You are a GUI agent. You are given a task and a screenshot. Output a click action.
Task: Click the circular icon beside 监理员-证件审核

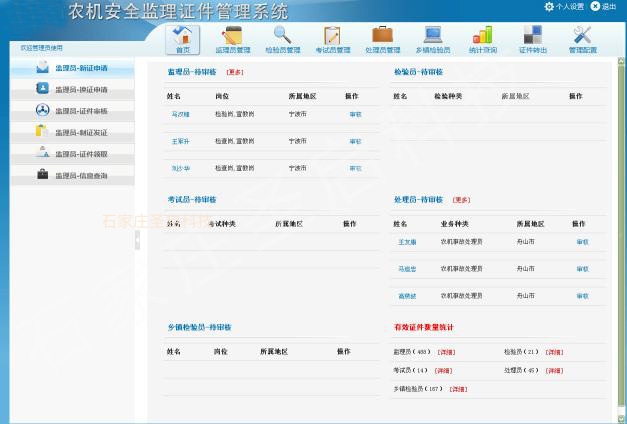(42, 110)
